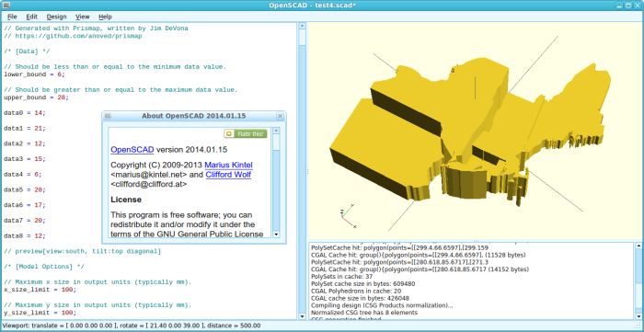Click the Flattr this! button

point(246,133)
